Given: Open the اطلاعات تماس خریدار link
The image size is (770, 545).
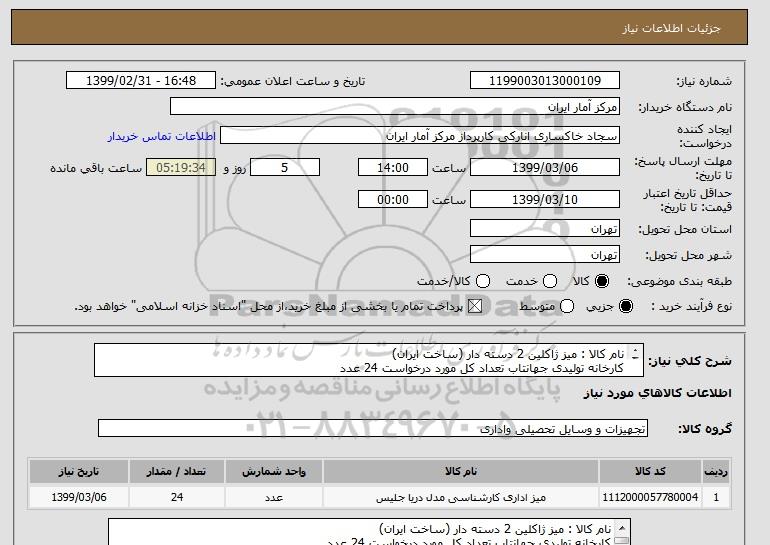Looking at the screenshot, I should coord(162,136).
